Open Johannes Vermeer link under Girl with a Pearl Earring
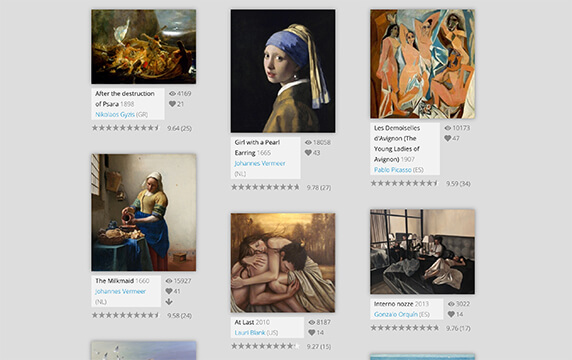The height and width of the screenshot is (360, 572). [260, 163]
